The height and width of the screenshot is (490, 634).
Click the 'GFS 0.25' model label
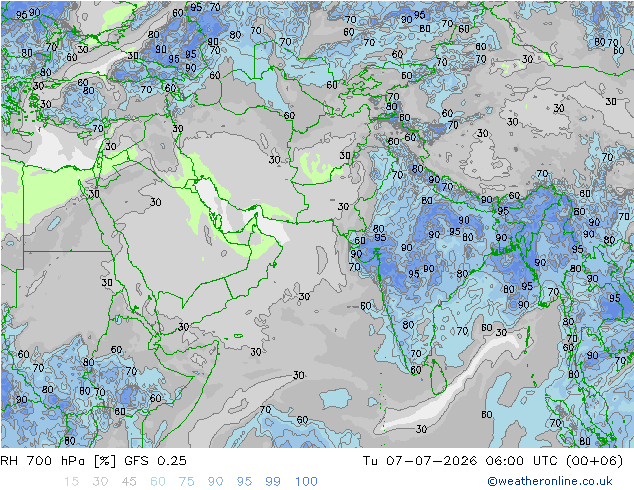pyautogui.click(x=155, y=461)
